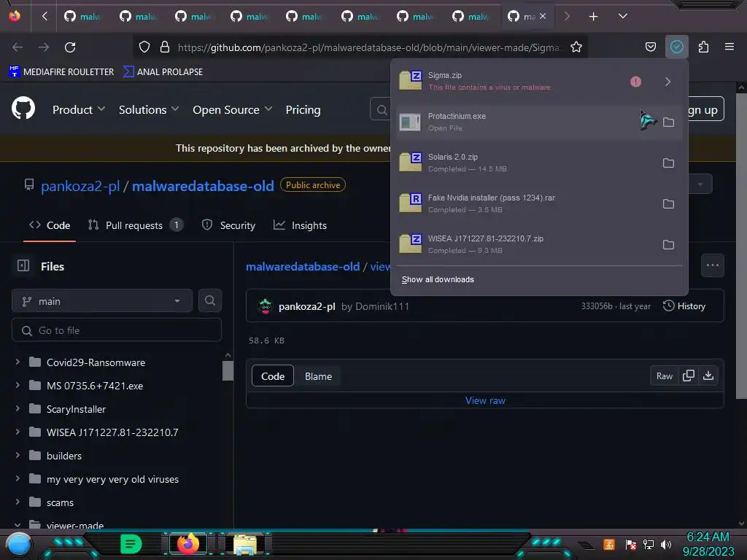Click the taskbar clock
This screenshot has width=747, height=560.
pyautogui.click(x=708, y=544)
